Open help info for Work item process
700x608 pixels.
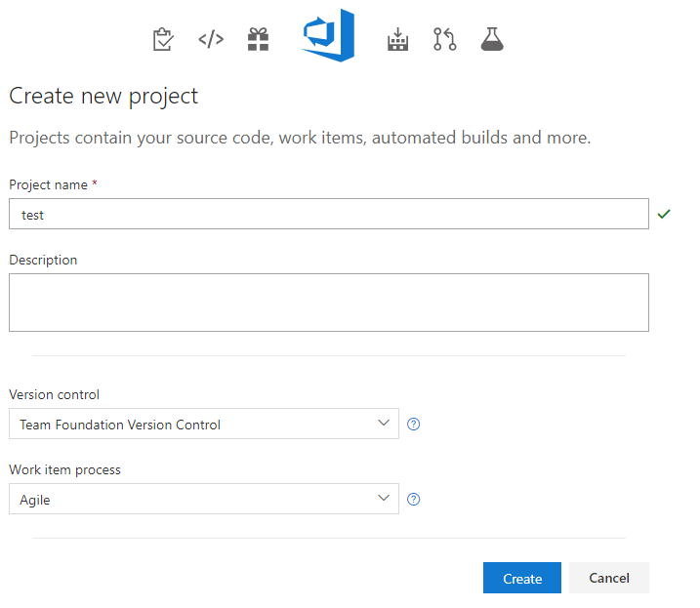[x=413, y=499]
